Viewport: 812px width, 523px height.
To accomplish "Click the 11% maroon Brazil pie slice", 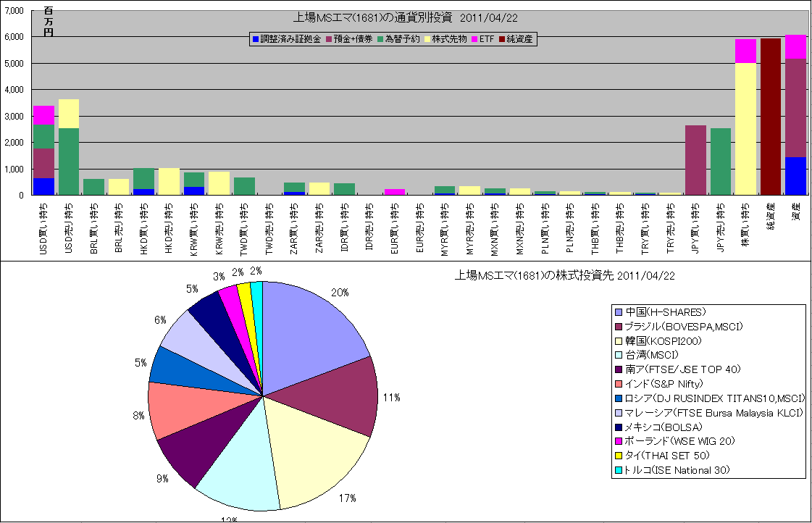I will (340, 395).
